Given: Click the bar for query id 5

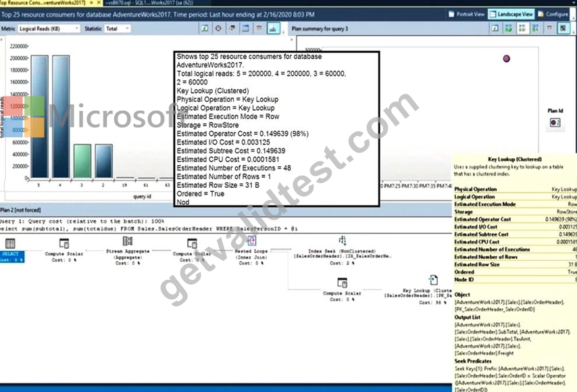Looking at the screenshot, I should [x=39, y=116].
